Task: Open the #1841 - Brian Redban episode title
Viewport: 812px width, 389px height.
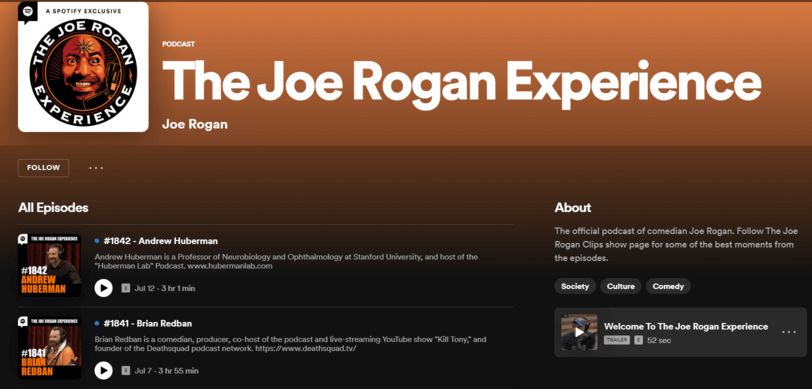Action: click(x=148, y=324)
